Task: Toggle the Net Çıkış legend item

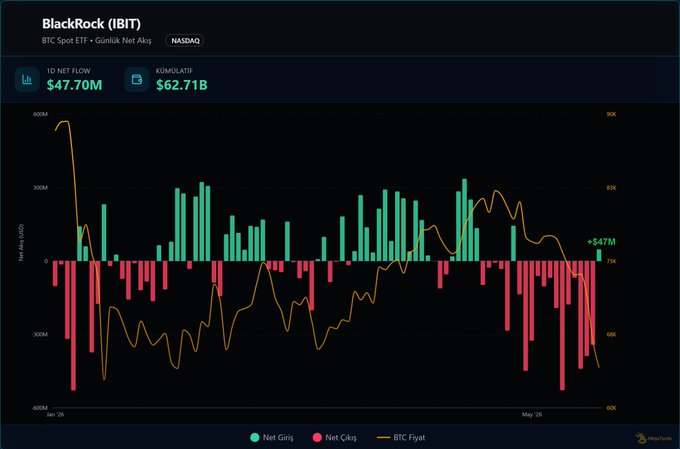Action: 334,437
